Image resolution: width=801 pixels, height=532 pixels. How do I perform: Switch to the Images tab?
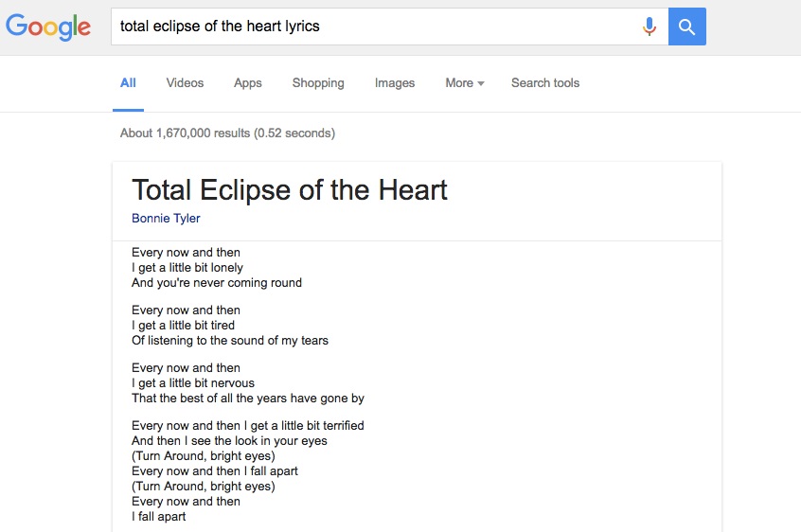coord(395,83)
